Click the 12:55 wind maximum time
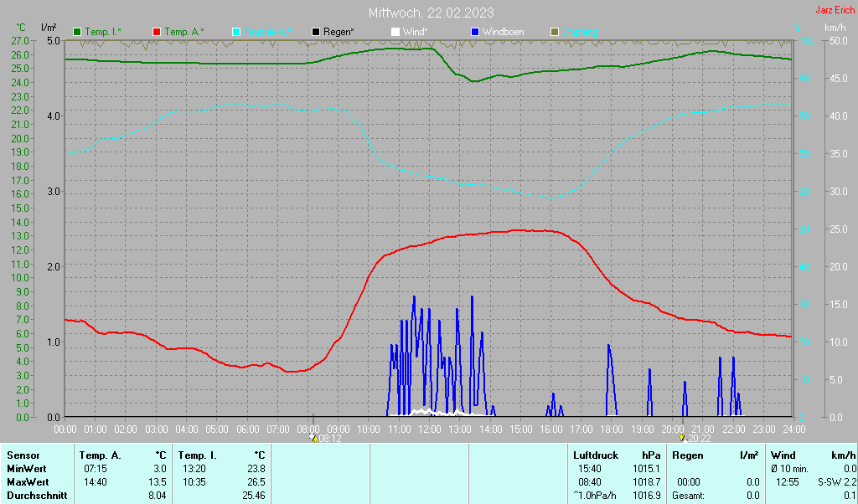858x504 pixels. 788,483
